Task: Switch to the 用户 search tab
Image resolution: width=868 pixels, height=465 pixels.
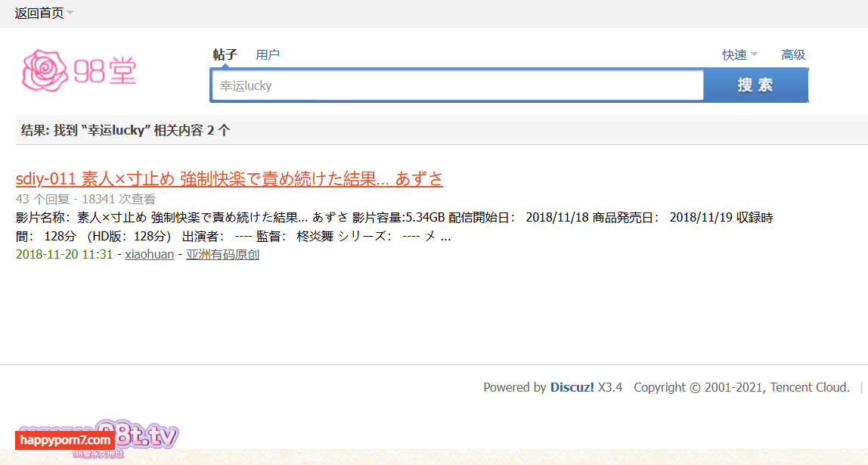Action: click(268, 54)
